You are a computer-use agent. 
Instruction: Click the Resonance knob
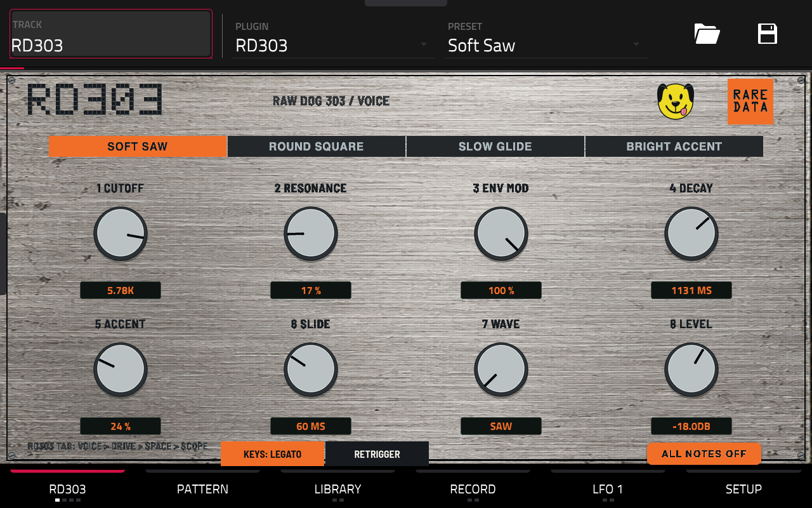coord(311,234)
